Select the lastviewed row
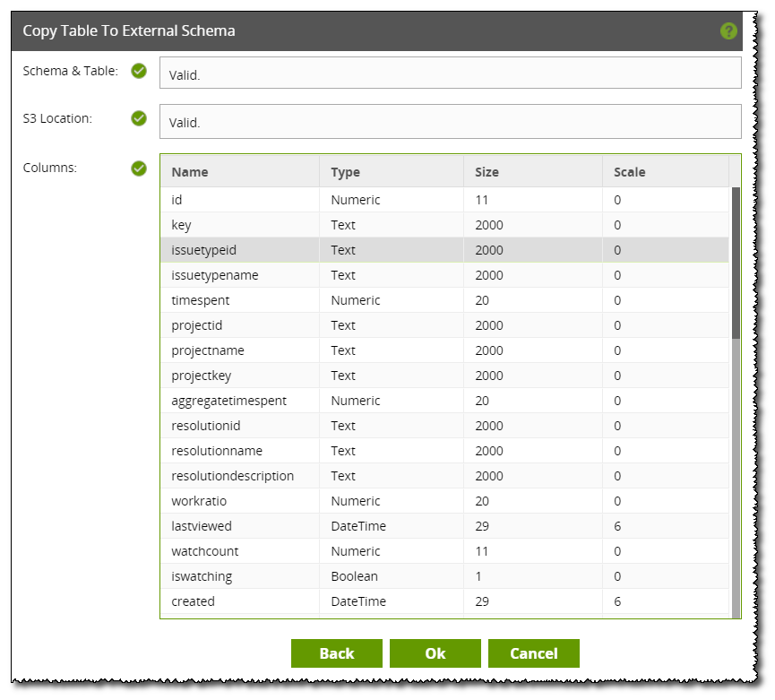Image resolution: width=775 pixels, height=700 pixels. [444, 526]
